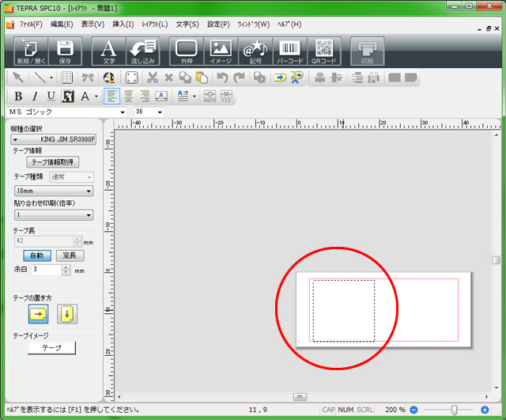Viewport: 506px width, 420px height.
Task: Insert an image with イメージ button
Action: pyautogui.click(x=221, y=51)
